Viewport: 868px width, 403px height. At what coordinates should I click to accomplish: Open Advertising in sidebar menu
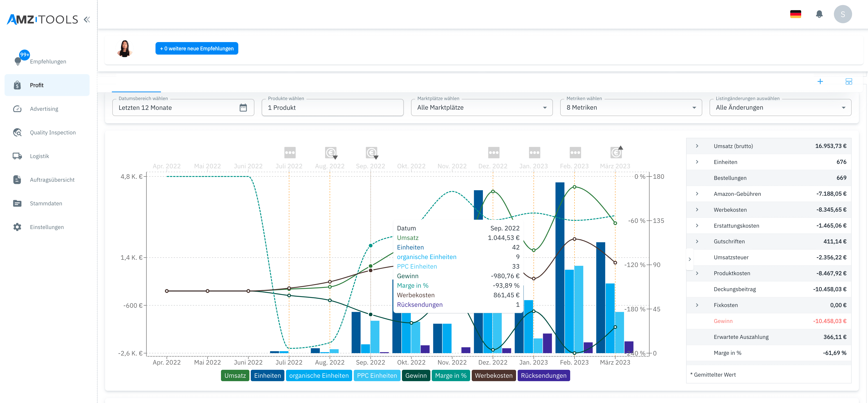pyautogui.click(x=44, y=109)
